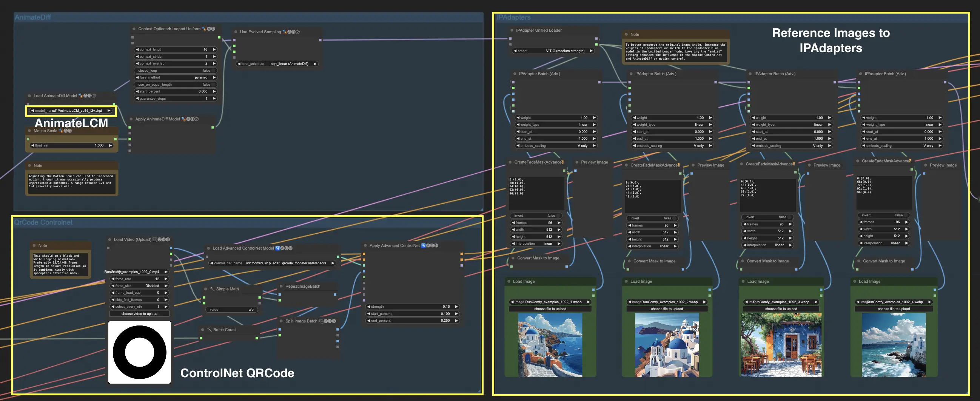Click the choose video to upload button
The width and height of the screenshot is (980, 401).
(139, 314)
